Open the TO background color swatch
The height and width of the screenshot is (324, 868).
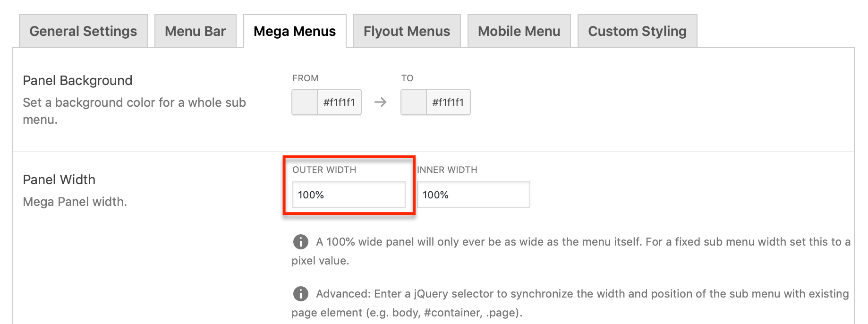pos(414,102)
